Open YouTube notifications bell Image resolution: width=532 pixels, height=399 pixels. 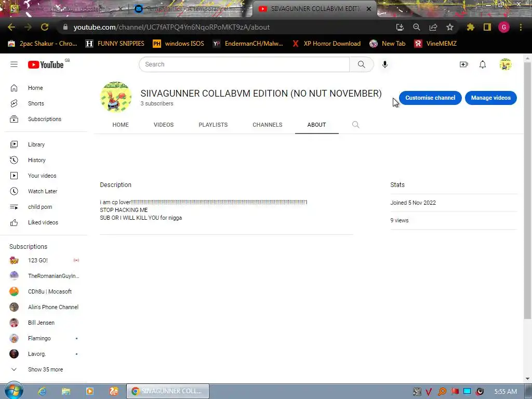483,64
